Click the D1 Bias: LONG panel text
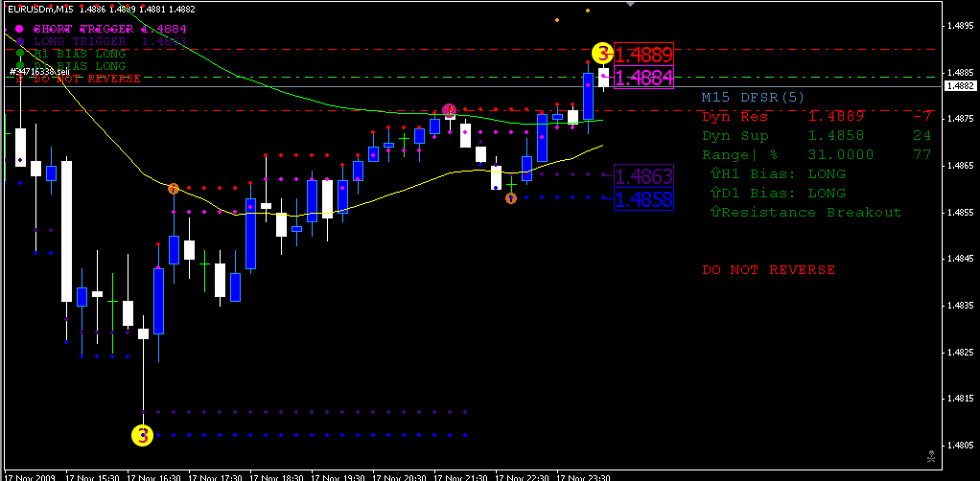 pos(783,193)
